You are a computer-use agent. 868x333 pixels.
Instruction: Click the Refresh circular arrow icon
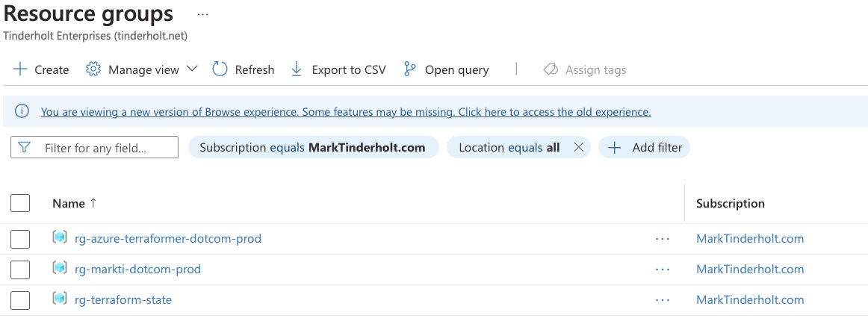[x=220, y=69]
